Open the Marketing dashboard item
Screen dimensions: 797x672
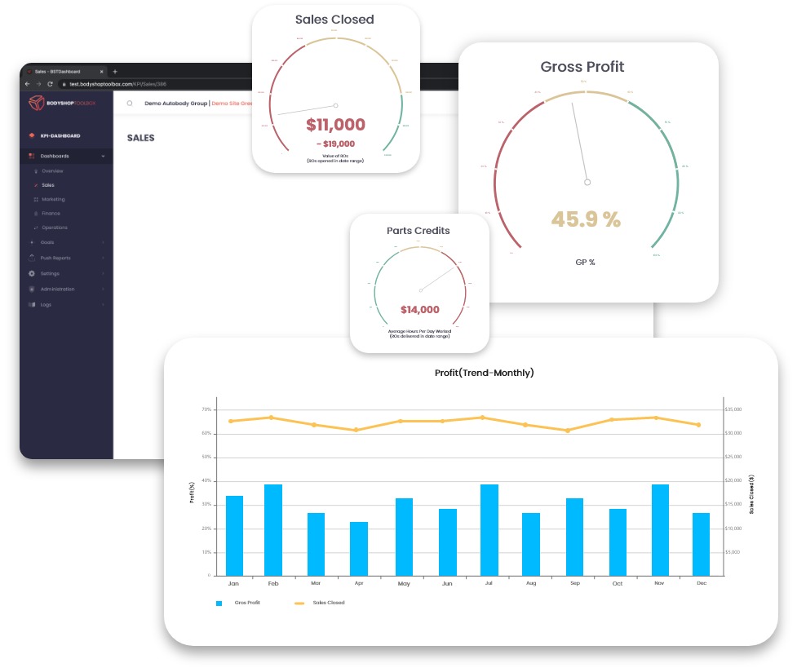click(x=53, y=199)
